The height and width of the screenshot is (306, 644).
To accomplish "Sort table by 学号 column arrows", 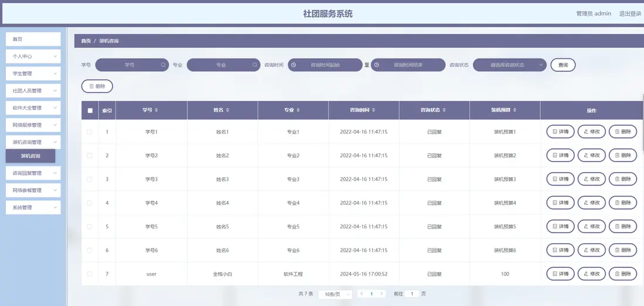I will (156, 110).
